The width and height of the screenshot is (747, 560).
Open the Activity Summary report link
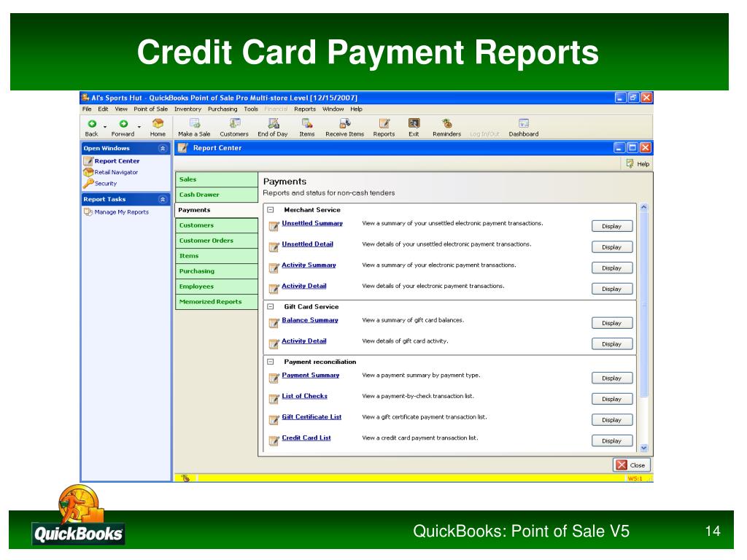coord(309,265)
